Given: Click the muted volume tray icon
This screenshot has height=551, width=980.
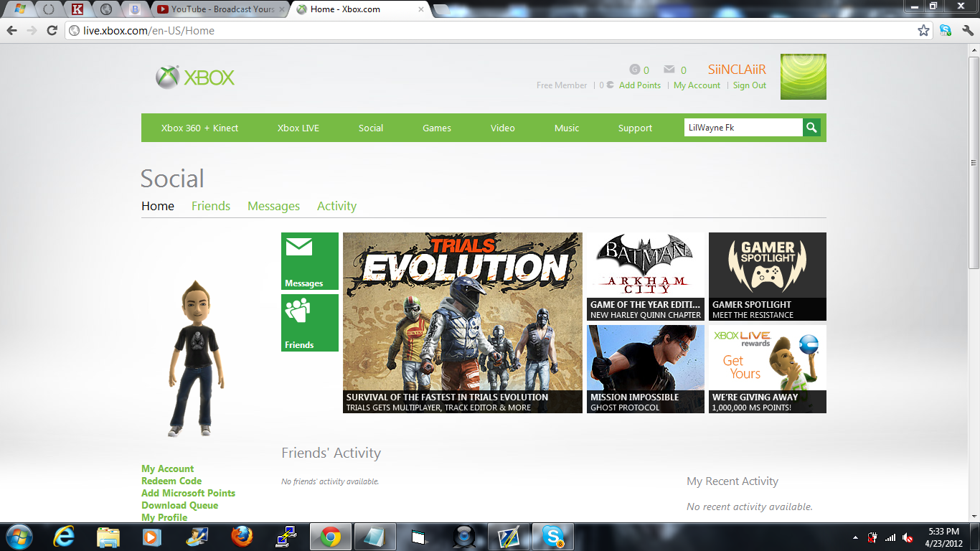Looking at the screenshot, I should click(908, 537).
